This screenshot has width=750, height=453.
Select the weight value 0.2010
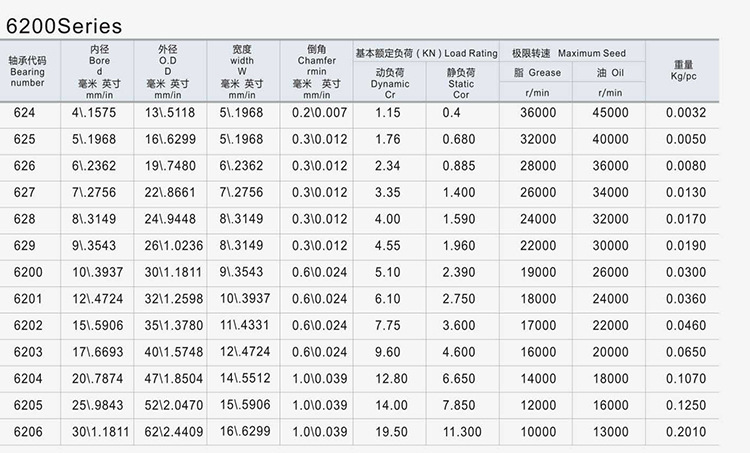(686, 431)
